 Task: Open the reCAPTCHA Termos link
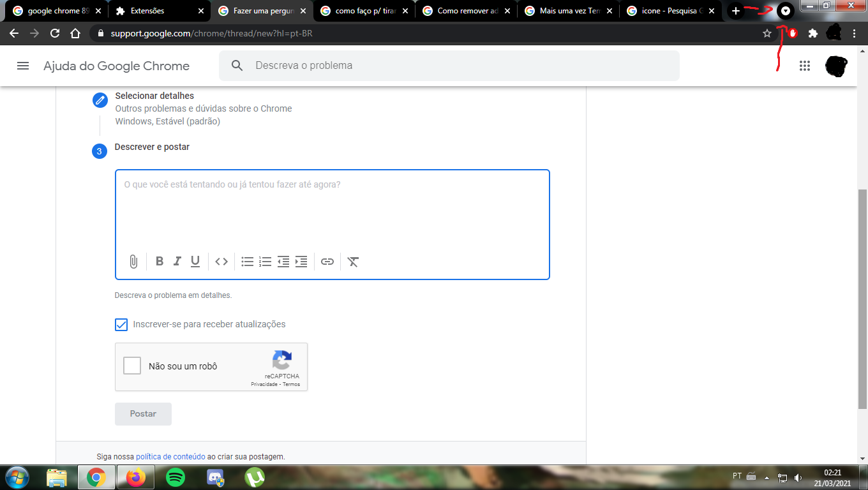(291, 384)
